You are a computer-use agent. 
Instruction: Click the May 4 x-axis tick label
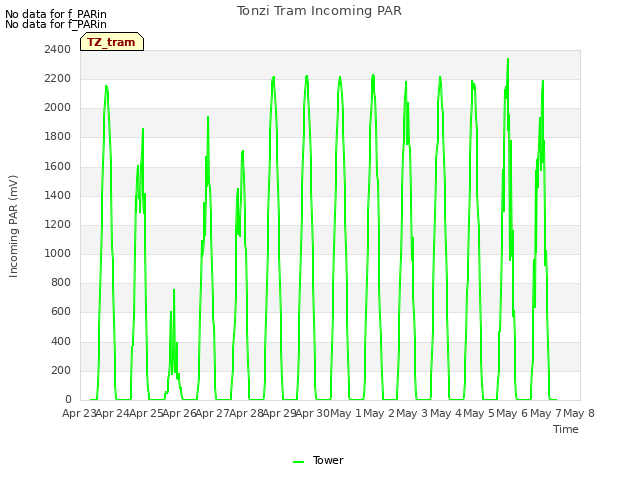[446, 413]
